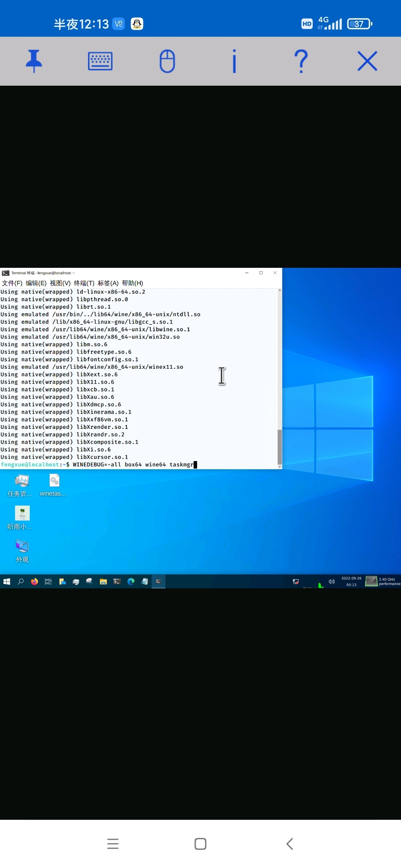Open help with the question mark icon
401x868 pixels.
(x=301, y=61)
